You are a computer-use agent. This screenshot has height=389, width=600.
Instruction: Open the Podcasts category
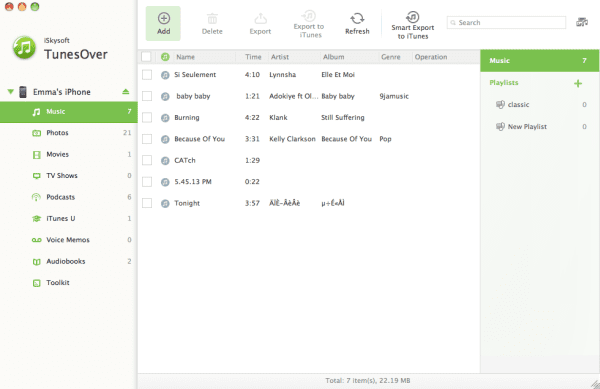coord(68,197)
